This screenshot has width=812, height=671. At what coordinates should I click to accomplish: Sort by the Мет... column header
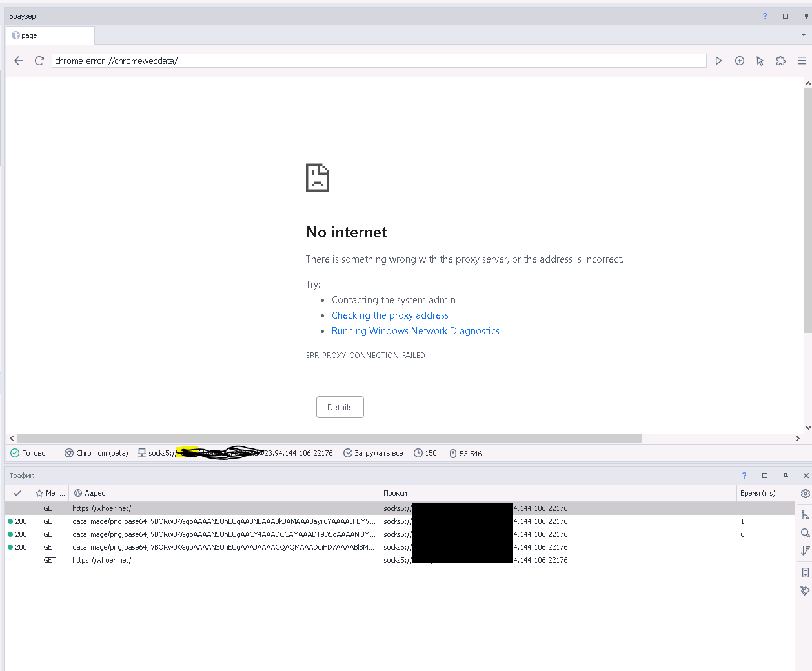click(x=50, y=493)
